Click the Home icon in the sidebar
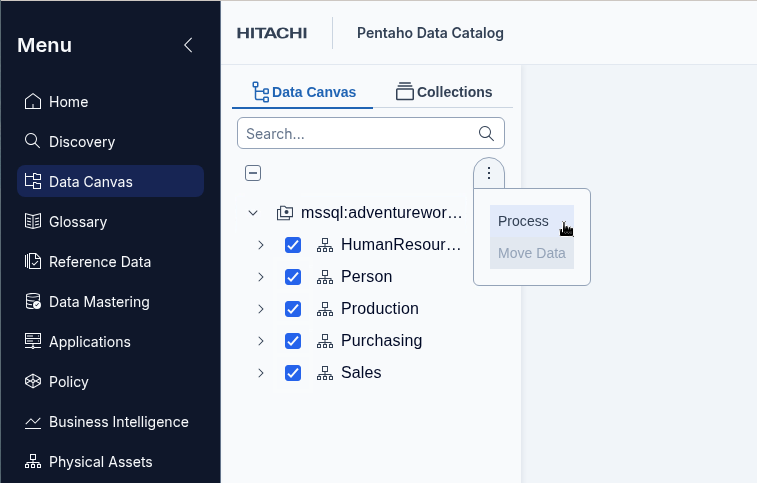Screen dimensions: 757x483 32,101
